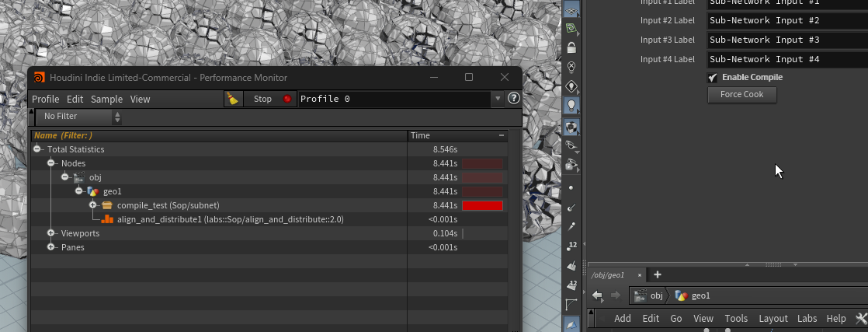Open the network editor Tools menu
The height and width of the screenshot is (332, 868).
[736, 318]
